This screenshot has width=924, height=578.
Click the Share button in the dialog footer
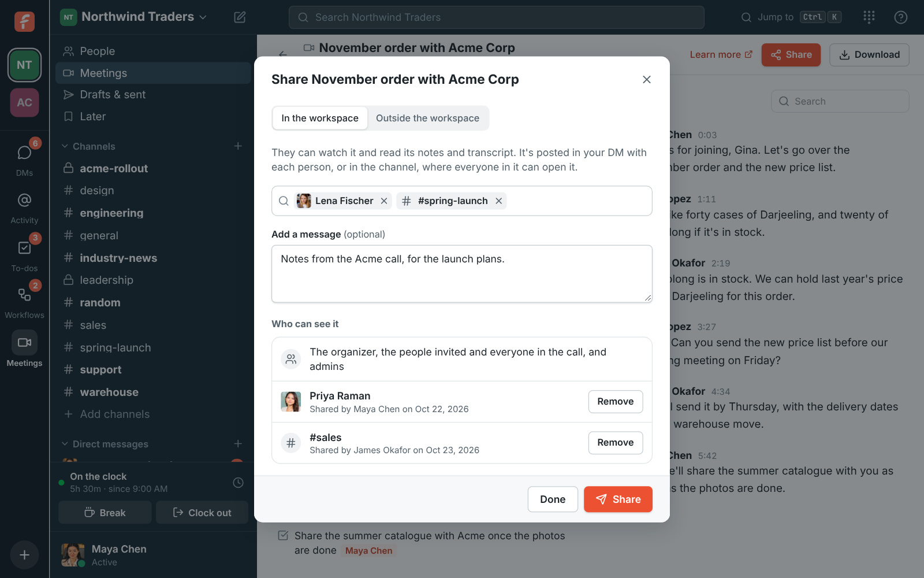tap(618, 499)
